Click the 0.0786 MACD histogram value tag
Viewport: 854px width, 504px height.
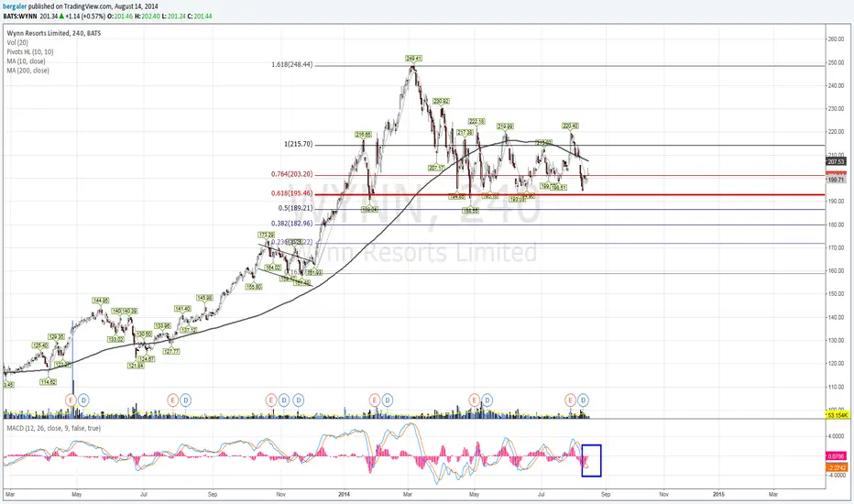836,456
